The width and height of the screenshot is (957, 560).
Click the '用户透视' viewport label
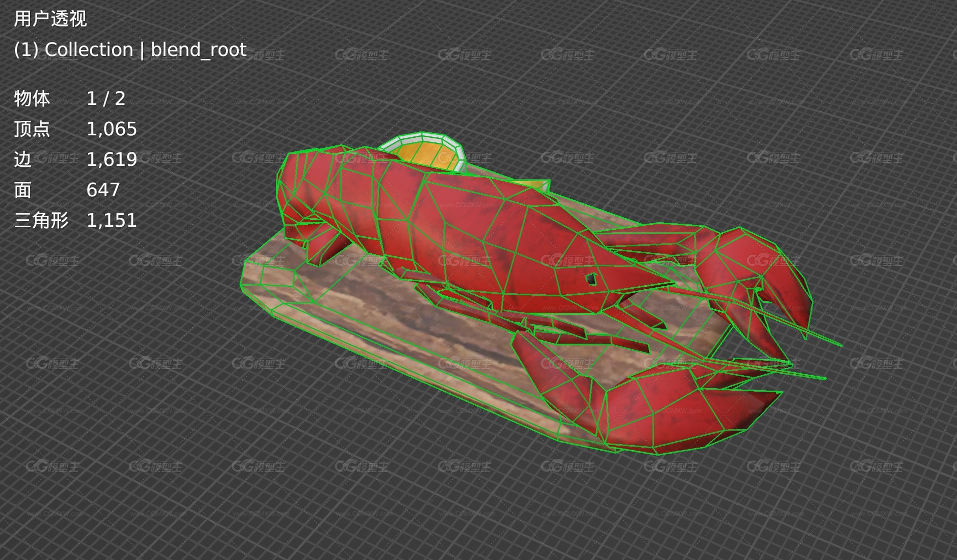[x=50, y=19]
